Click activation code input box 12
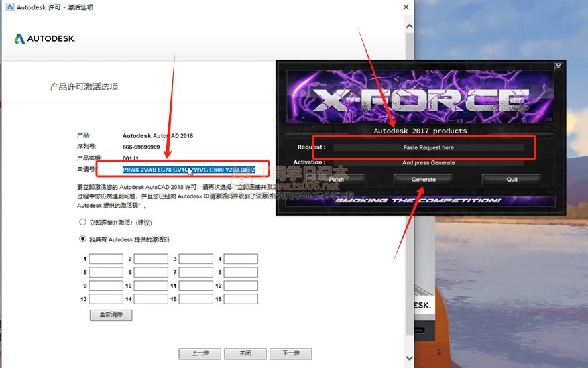Image resolution: width=588 pixels, height=368 pixels. pyautogui.click(x=241, y=286)
